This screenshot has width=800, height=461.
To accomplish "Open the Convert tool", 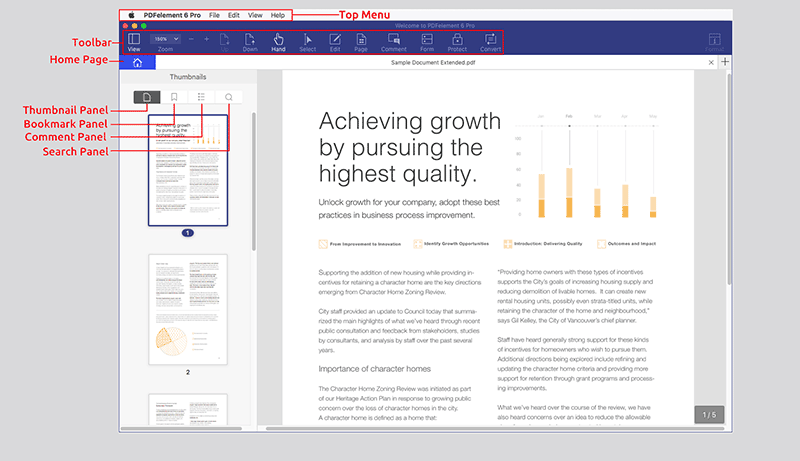I will [490, 42].
